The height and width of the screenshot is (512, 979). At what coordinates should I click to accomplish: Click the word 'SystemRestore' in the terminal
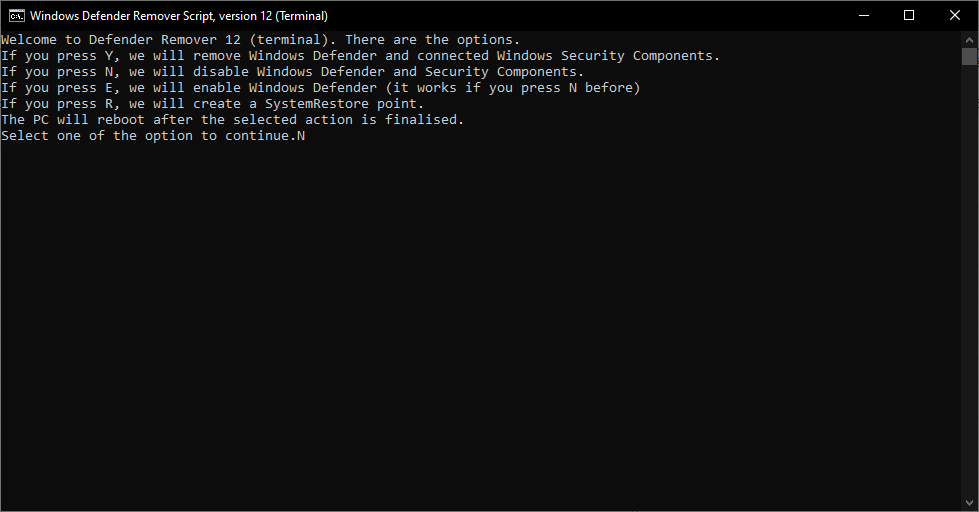317,104
